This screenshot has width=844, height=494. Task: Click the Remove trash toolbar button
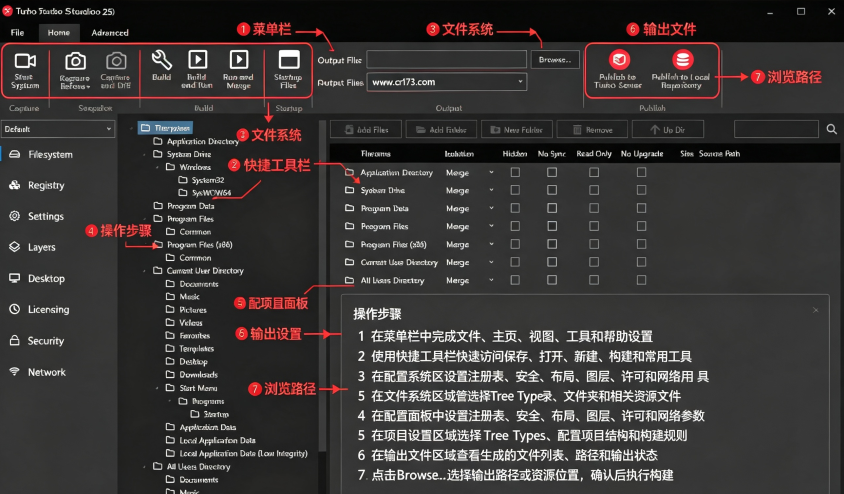[592, 130]
